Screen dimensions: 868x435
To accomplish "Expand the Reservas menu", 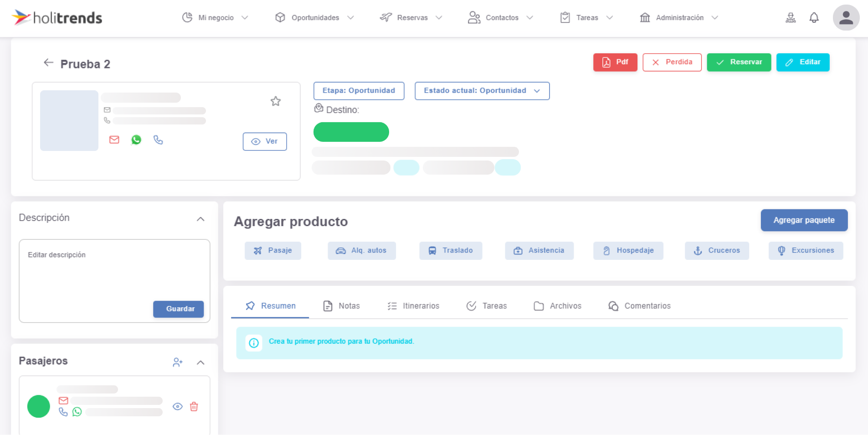I will (x=411, y=18).
